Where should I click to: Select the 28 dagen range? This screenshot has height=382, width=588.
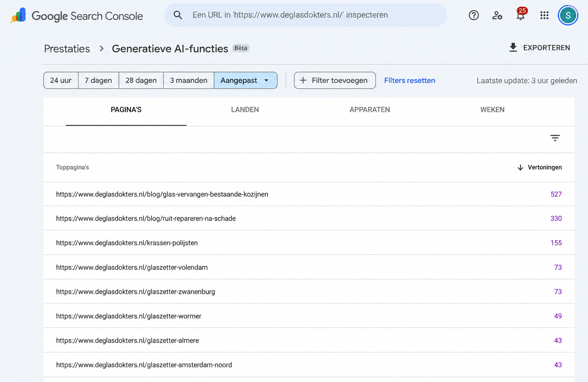point(141,80)
